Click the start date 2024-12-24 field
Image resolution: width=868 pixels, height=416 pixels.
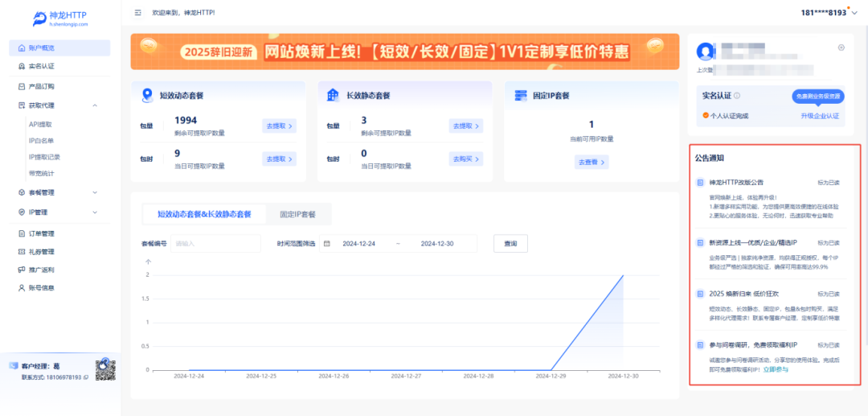pos(358,244)
